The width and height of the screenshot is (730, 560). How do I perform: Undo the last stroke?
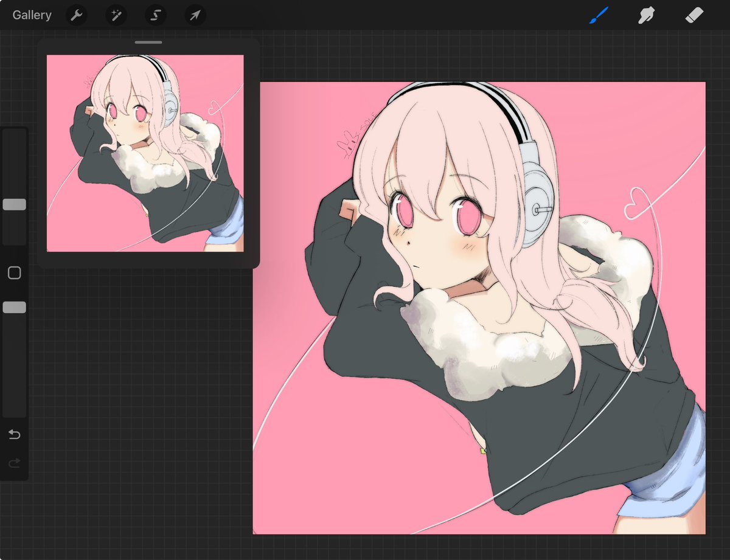click(14, 434)
